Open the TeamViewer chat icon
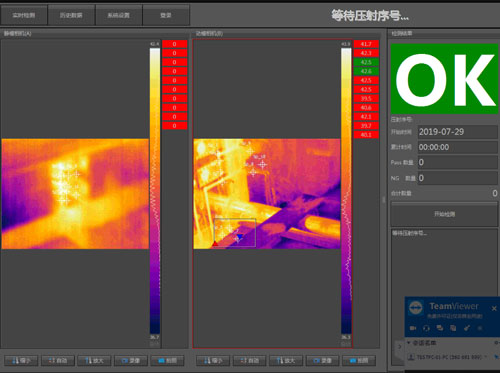This screenshot has width=500, height=373. (x=440, y=328)
